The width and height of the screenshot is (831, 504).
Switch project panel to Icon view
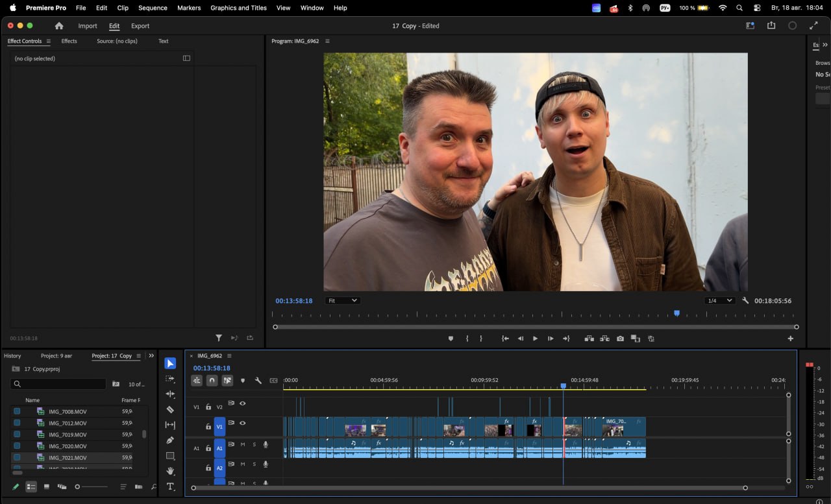point(47,486)
